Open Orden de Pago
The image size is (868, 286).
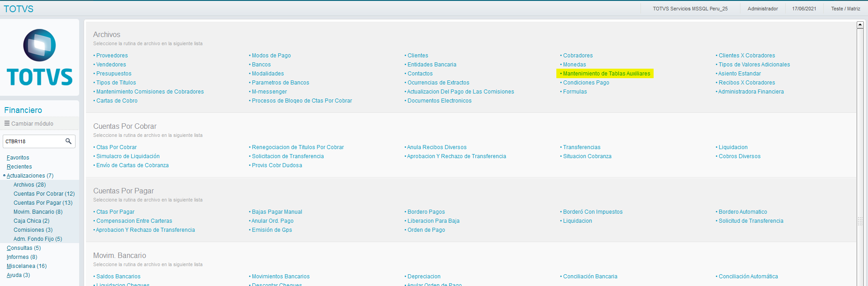[426, 230]
